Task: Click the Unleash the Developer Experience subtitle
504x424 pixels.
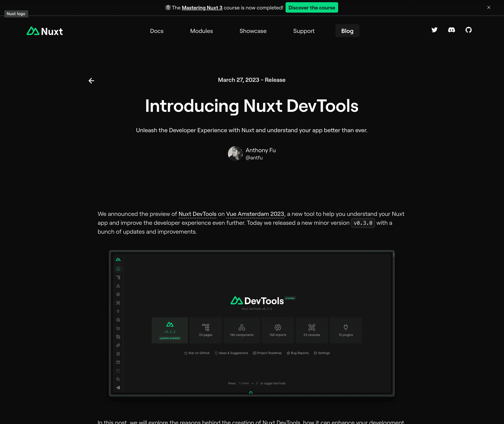Action: tap(252, 130)
